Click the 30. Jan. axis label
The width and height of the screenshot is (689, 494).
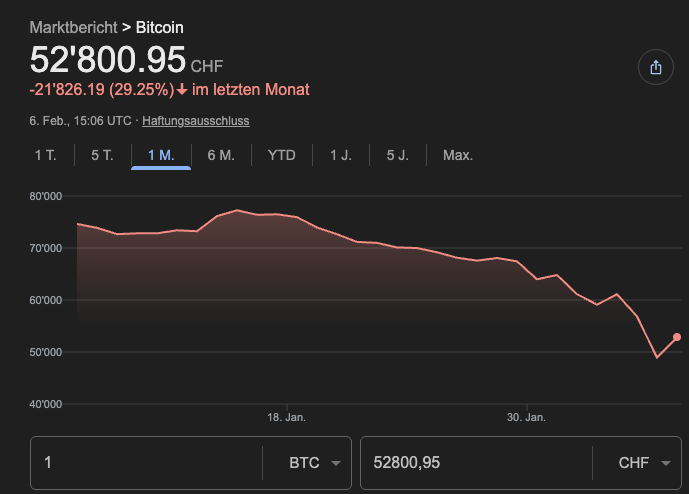pyautogui.click(x=526, y=417)
